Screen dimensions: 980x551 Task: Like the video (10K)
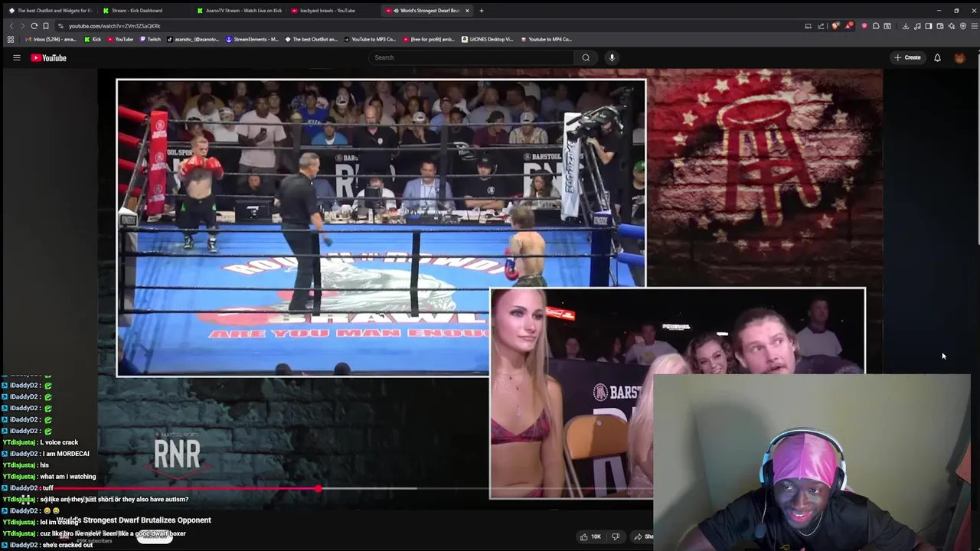pyautogui.click(x=592, y=536)
